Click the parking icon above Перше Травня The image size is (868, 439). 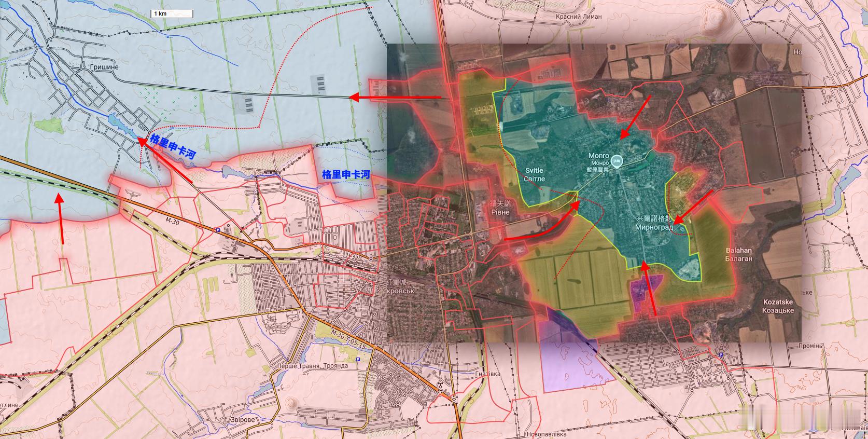[358, 359]
